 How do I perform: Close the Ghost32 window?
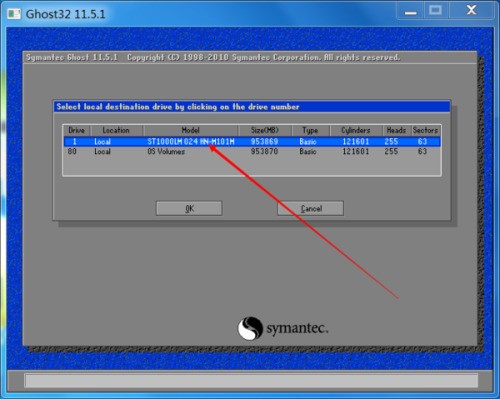pyautogui.click(x=471, y=11)
